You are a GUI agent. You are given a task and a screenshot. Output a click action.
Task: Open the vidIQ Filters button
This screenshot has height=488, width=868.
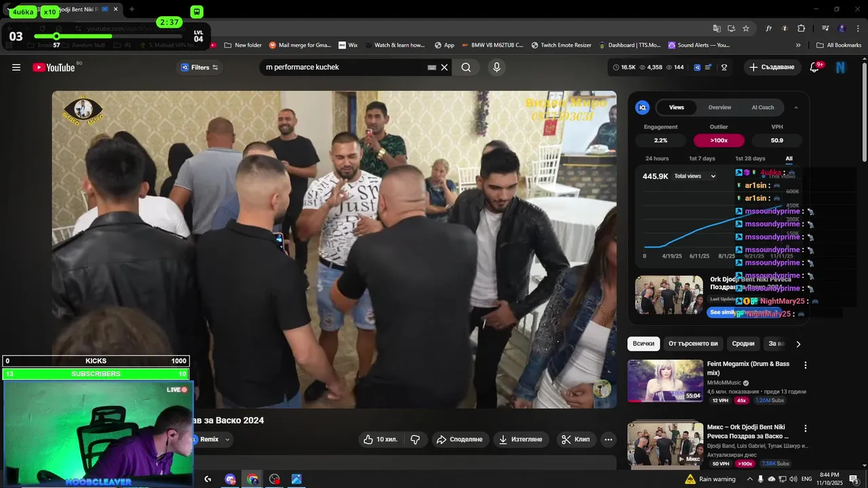coord(199,67)
